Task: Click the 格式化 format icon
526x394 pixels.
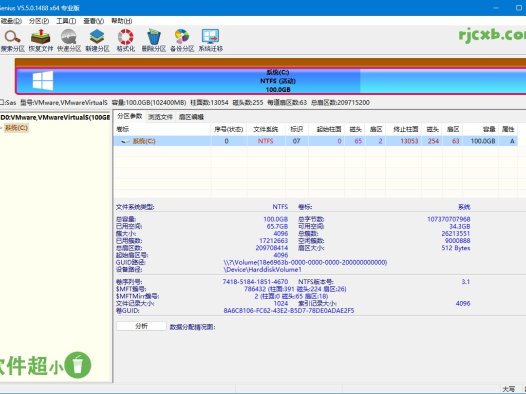Action: click(x=125, y=36)
